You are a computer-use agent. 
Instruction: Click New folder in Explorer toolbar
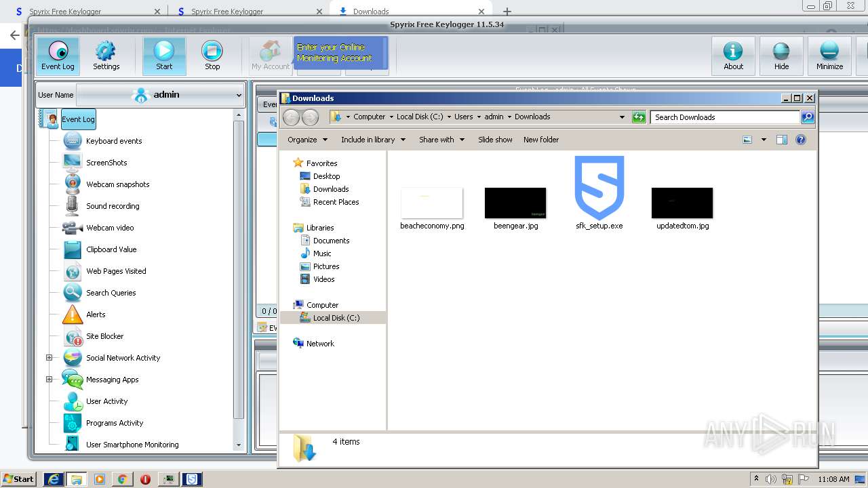point(541,140)
